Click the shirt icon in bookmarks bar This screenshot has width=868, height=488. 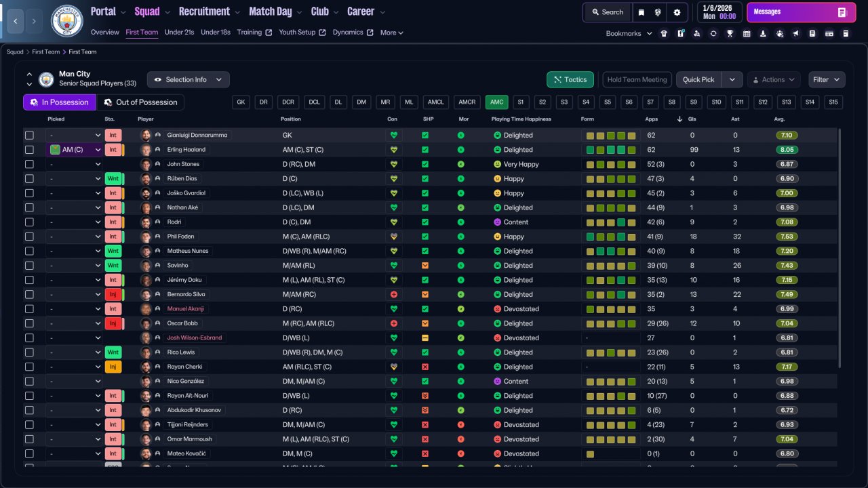pyautogui.click(x=664, y=33)
